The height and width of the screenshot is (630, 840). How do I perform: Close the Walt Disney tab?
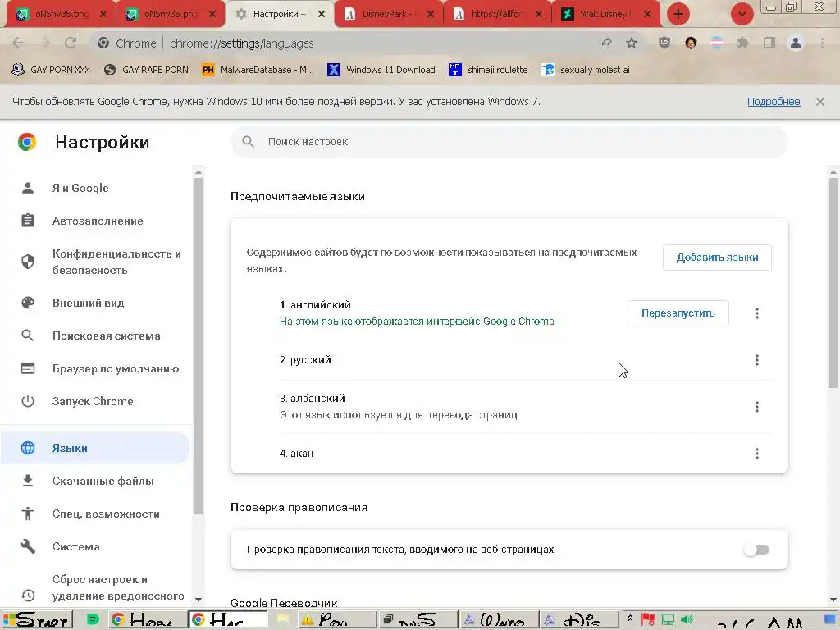coord(647,15)
